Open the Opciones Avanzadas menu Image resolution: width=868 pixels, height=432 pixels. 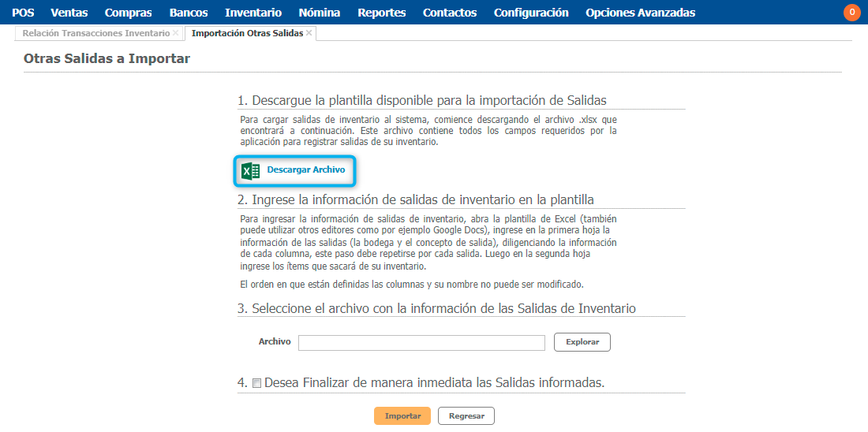[x=640, y=13]
